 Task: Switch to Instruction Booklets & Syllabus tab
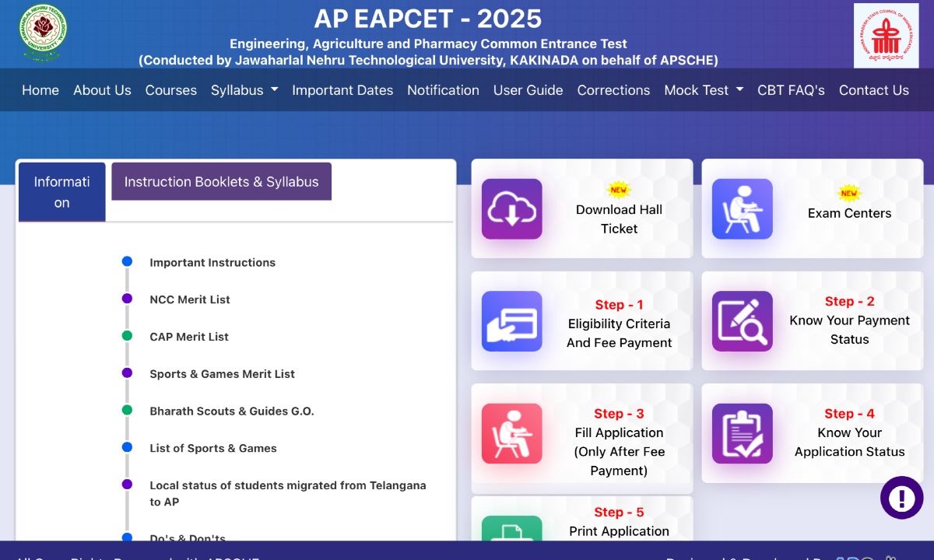click(x=221, y=181)
